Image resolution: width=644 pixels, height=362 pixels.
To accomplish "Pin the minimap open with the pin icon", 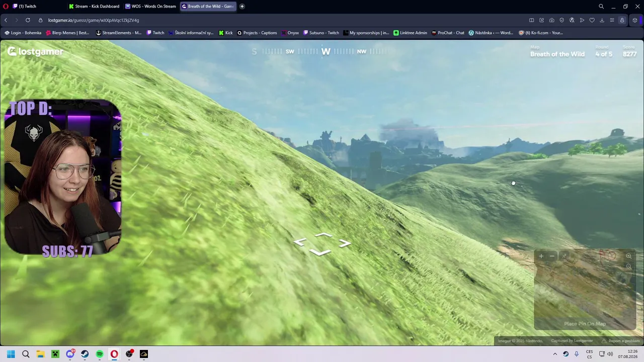I will 565,256.
